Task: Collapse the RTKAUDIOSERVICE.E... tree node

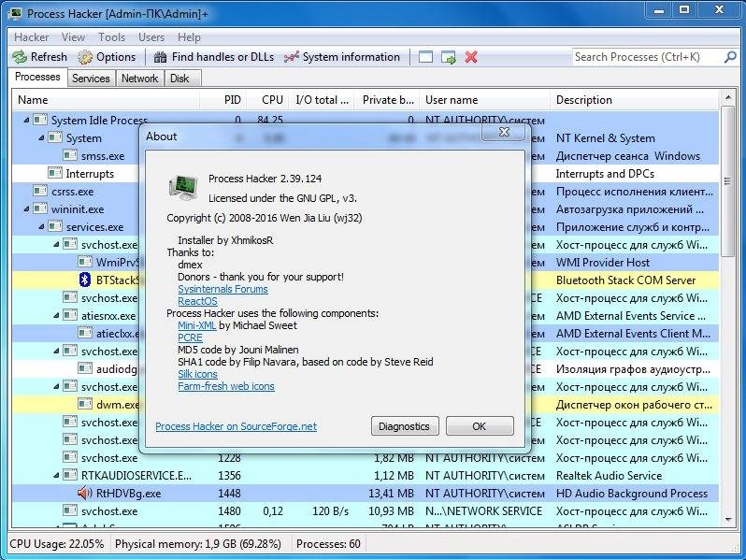Action: click(56, 475)
